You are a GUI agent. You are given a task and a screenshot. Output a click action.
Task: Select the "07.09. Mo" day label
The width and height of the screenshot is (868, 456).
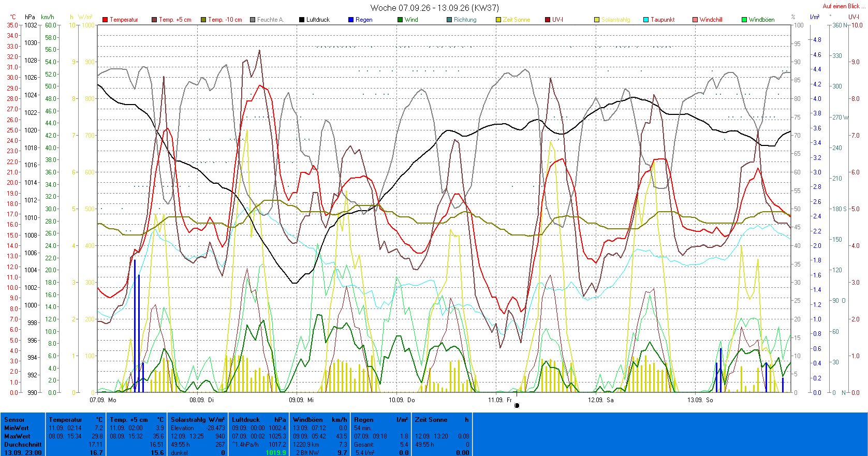click(x=103, y=400)
